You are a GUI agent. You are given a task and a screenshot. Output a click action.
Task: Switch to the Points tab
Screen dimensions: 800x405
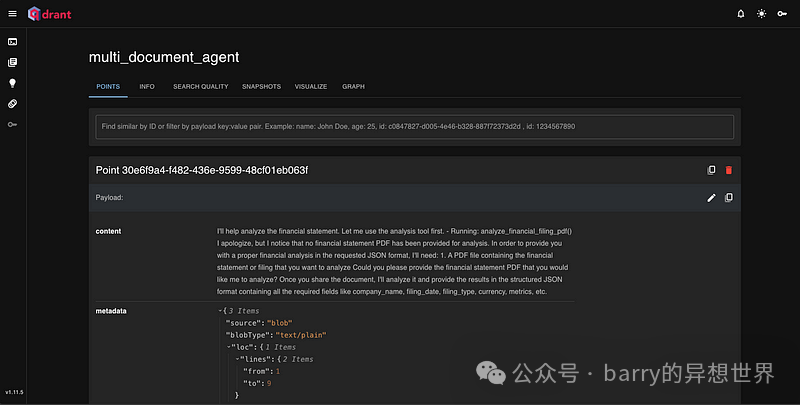[x=108, y=87]
